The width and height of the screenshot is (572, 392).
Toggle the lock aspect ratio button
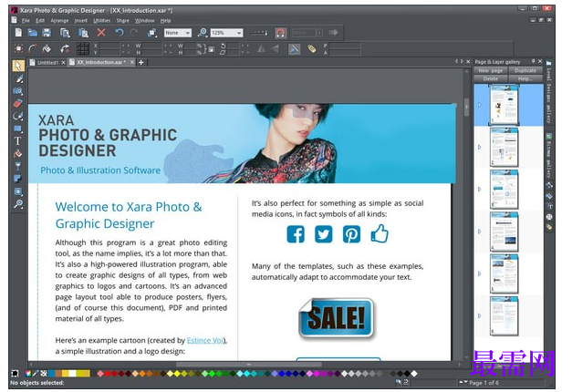tap(211, 49)
